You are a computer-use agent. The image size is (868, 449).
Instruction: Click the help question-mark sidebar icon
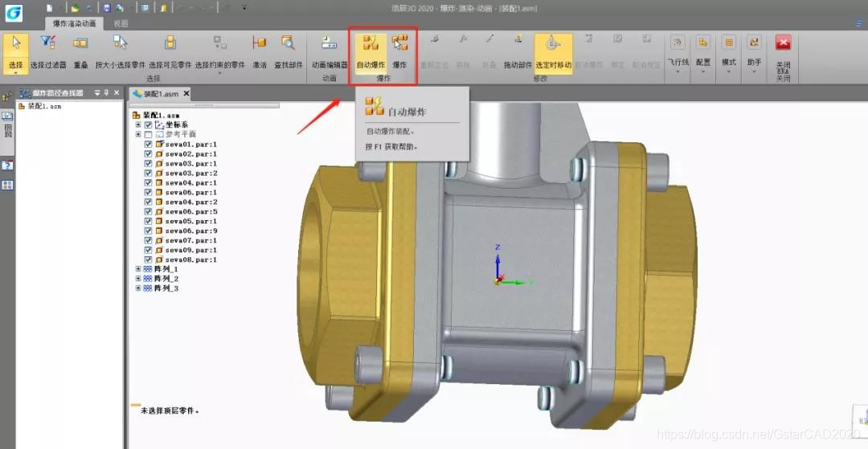pyautogui.click(x=7, y=166)
